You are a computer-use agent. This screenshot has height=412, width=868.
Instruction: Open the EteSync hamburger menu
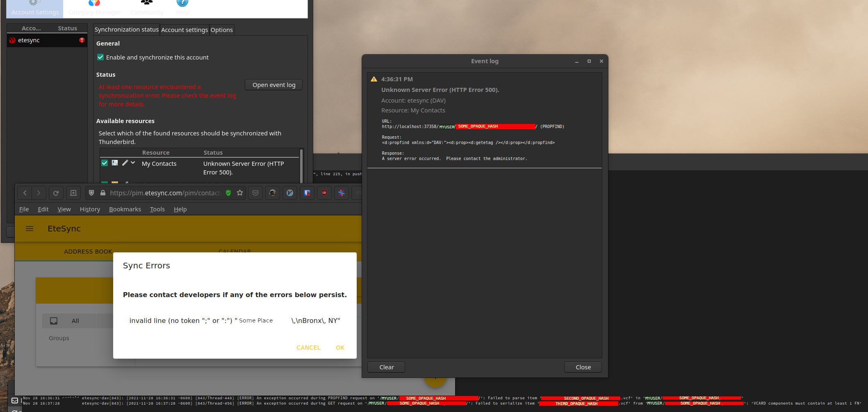[x=29, y=229]
